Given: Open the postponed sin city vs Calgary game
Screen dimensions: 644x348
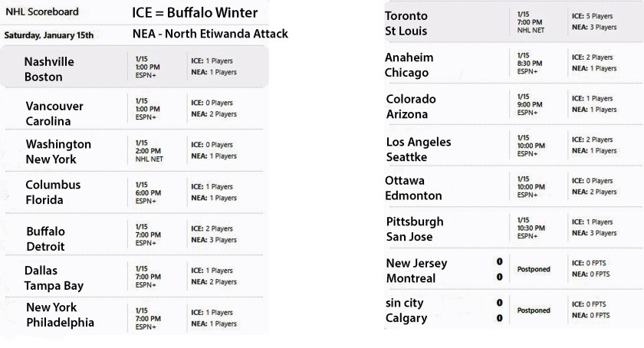Looking at the screenshot, I should [x=514, y=310].
